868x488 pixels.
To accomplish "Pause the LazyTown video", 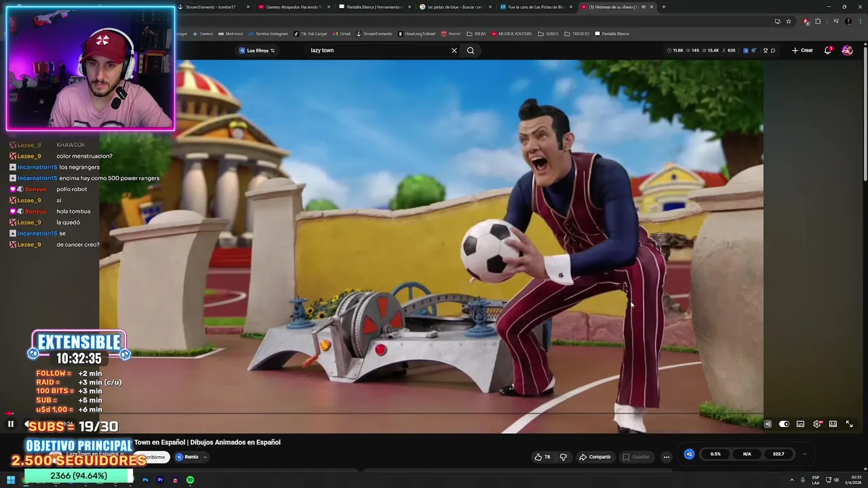I will tap(10, 424).
